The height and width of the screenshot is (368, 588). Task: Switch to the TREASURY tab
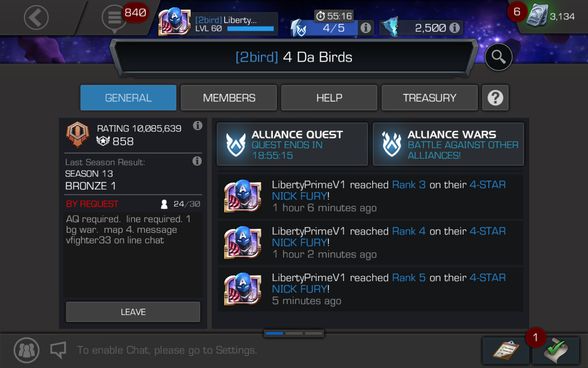(430, 98)
